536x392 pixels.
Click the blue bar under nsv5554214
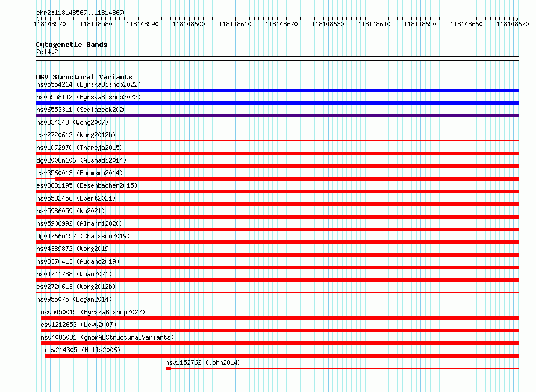click(277, 90)
